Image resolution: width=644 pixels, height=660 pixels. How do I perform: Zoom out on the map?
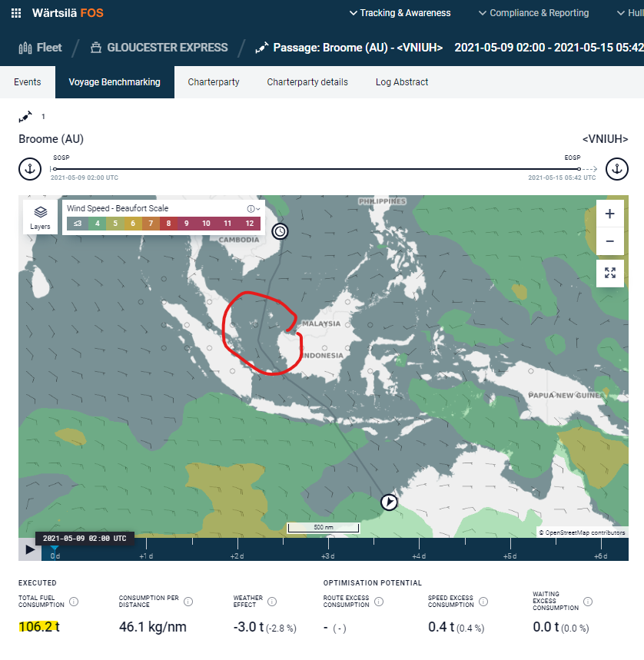point(609,241)
